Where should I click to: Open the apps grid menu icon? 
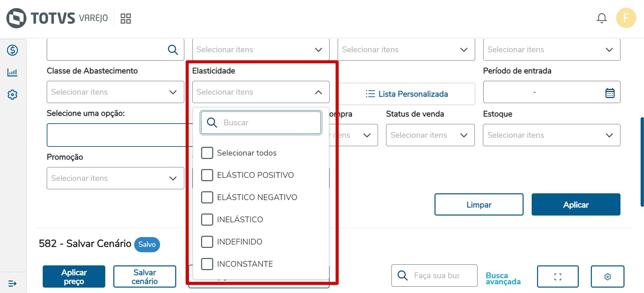126,19
